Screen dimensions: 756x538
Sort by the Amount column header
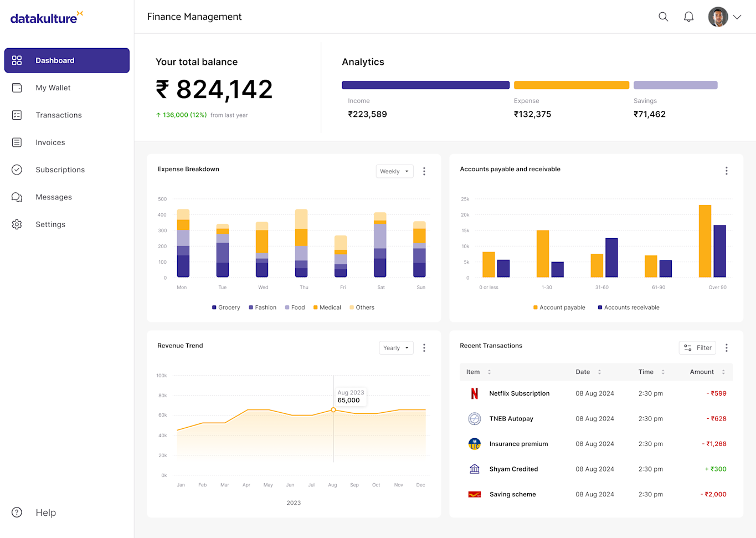point(702,372)
